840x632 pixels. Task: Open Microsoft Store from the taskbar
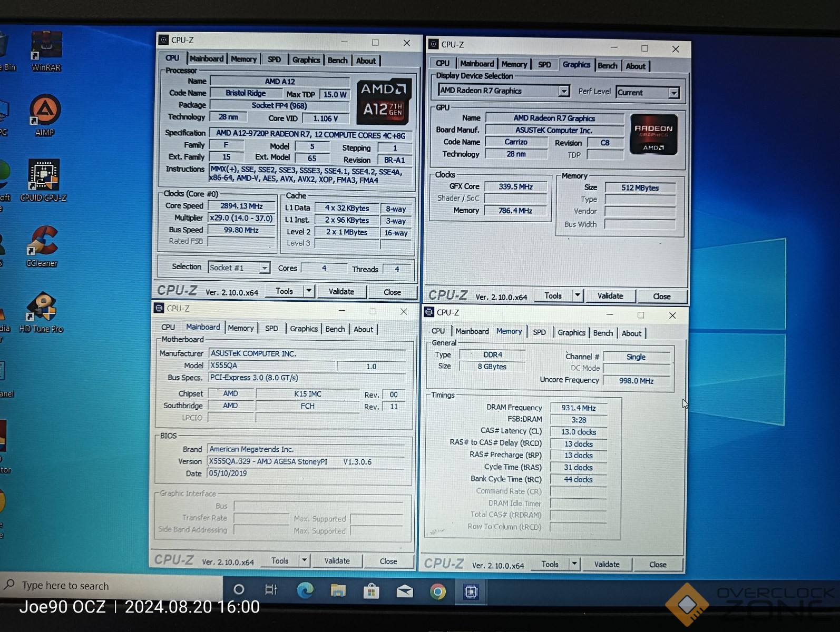tap(371, 591)
